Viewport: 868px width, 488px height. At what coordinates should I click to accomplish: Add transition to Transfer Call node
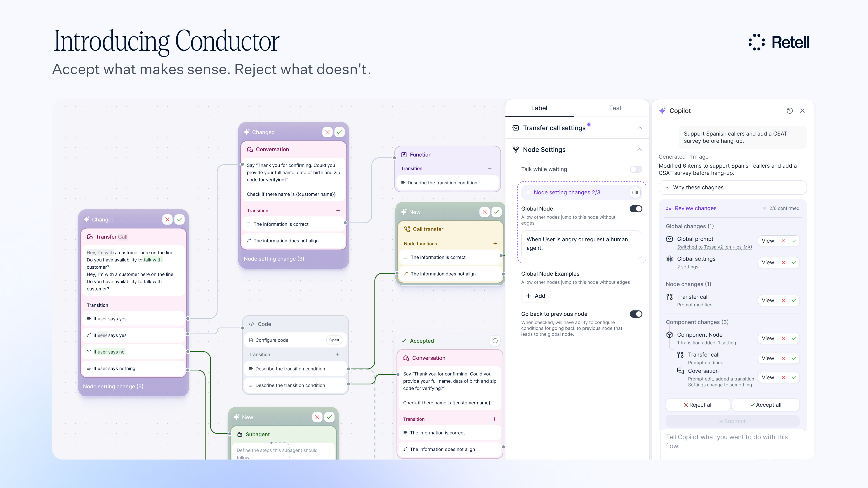coord(178,305)
